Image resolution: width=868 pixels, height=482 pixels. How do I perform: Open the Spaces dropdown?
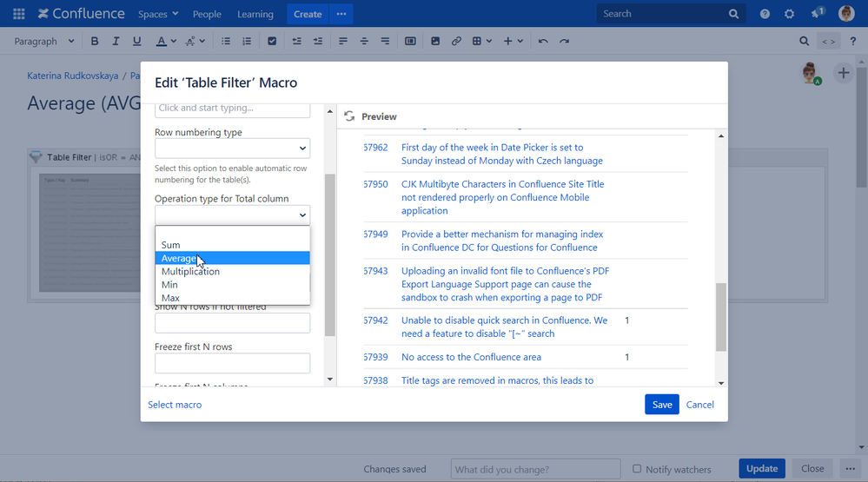[158, 14]
